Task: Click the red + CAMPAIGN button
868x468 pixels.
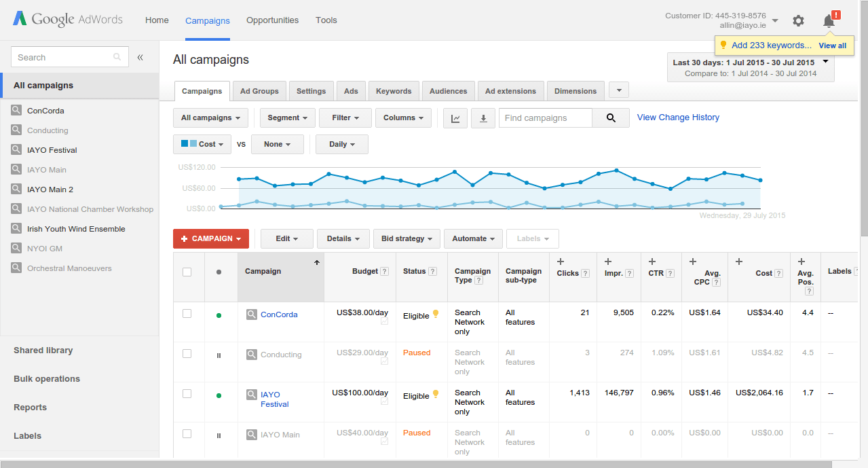Action: click(211, 239)
